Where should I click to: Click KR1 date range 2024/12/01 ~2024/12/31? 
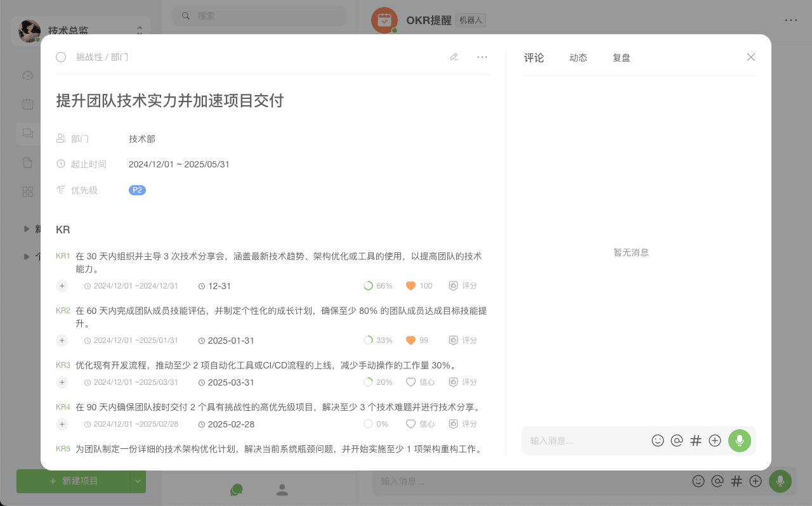[131, 286]
